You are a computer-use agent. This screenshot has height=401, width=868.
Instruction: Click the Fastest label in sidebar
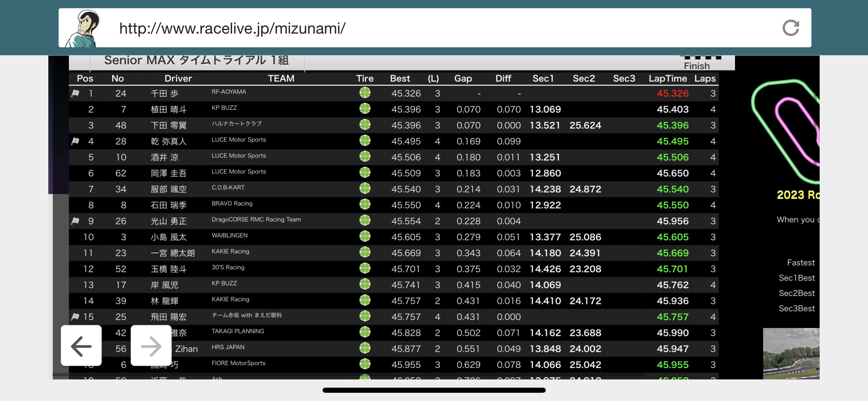[801, 263]
